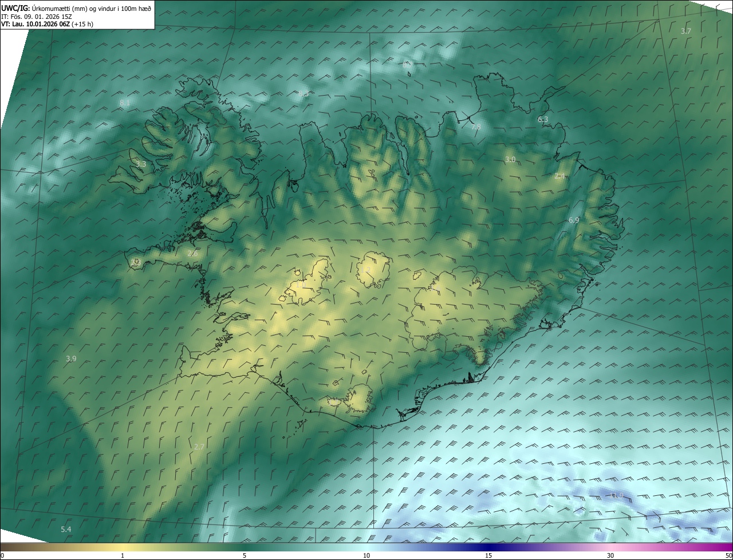Click the 'UWC/IG: Úrkomumætti (mm)' title line

point(76,7)
